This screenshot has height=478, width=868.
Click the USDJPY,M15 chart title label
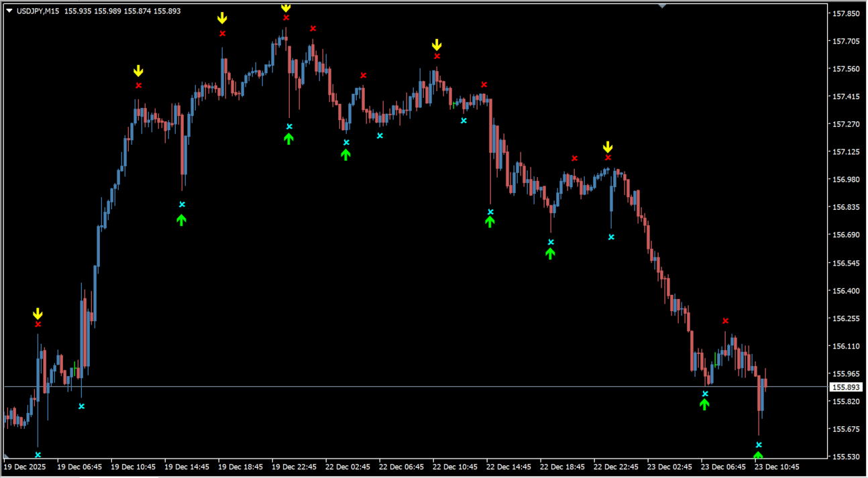click(x=37, y=11)
